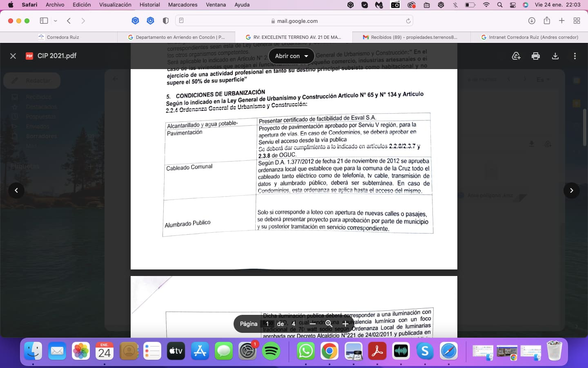The height and width of the screenshot is (368, 588).
Task: Open the three-dot more options menu
Action: click(575, 56)
